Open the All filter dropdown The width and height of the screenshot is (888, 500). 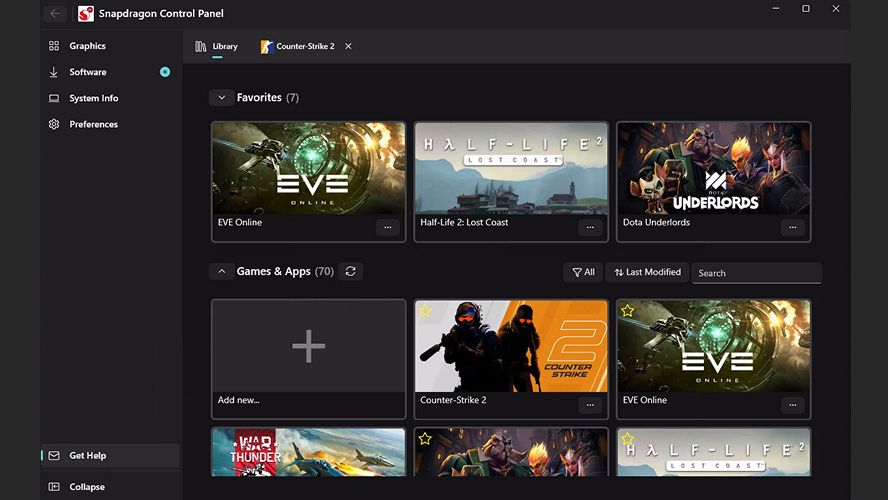pos(583,272)
